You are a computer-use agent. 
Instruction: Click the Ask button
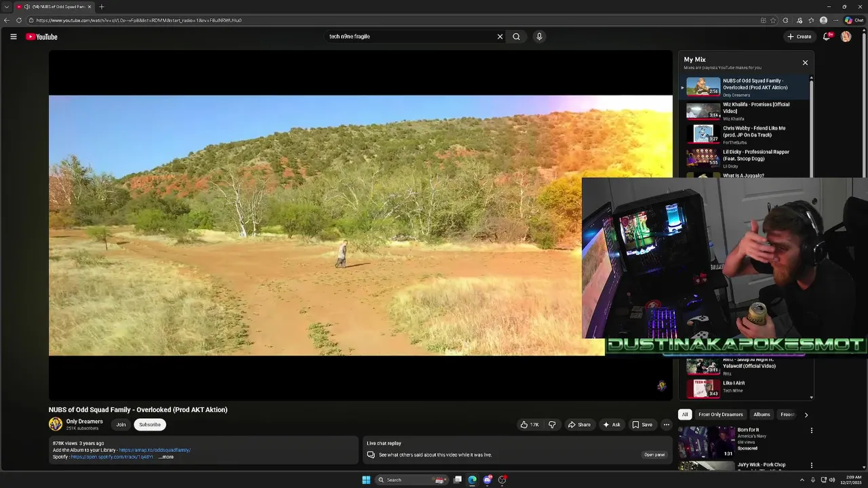[x=612, y=424]
